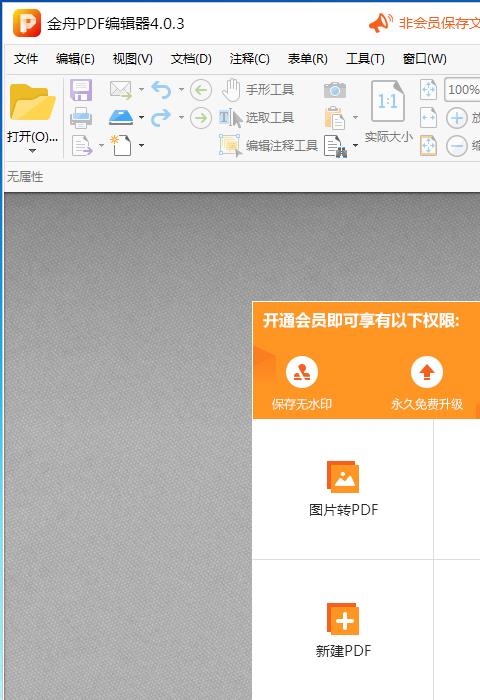Open the Redo history dropdown arrow
The height and width of the screenshot is (700, 480).
pyautogui.click(x=181, y=117)
